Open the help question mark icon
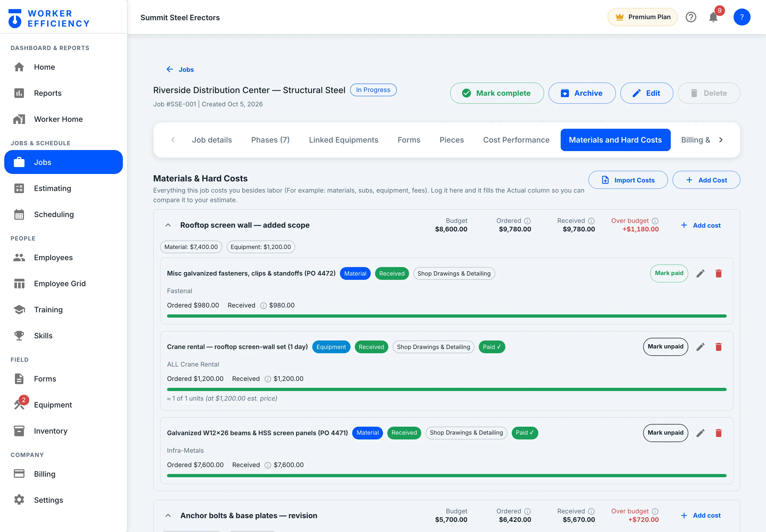Image resolution: width=766 pixels, height=532 pixels. (691, 17)
